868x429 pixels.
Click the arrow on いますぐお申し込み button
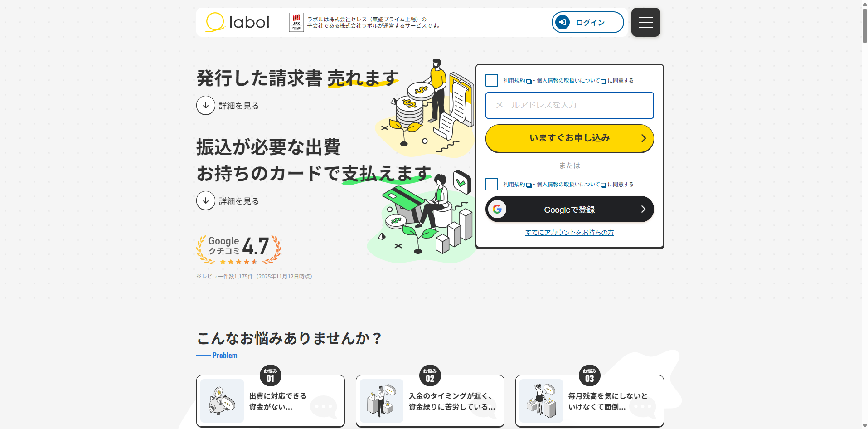(x=643, y=138)
